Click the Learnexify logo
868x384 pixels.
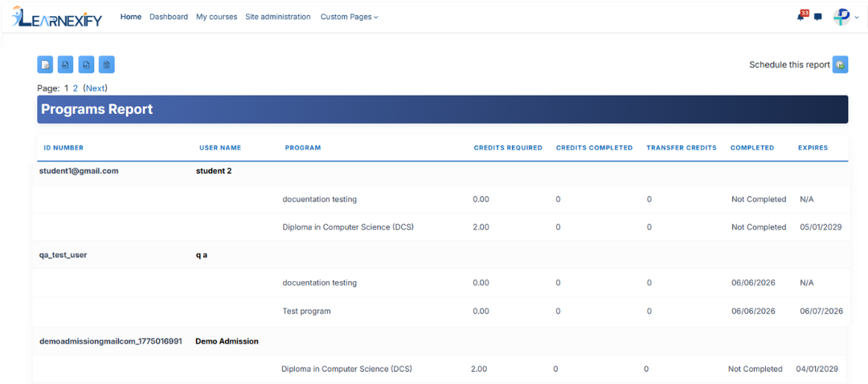[56, 17]
